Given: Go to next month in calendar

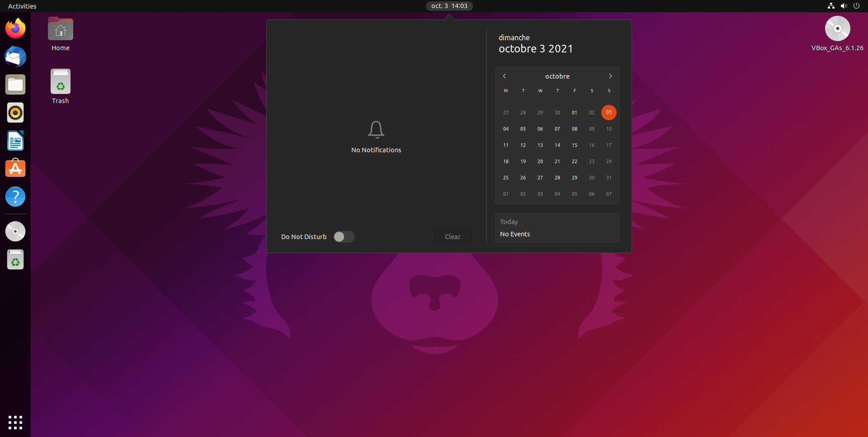Looking at the screenshot, I should click(x=610, y=76).
